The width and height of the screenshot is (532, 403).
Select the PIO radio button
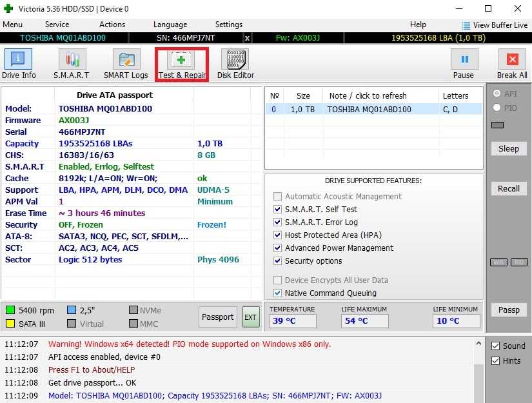(497, 108)
